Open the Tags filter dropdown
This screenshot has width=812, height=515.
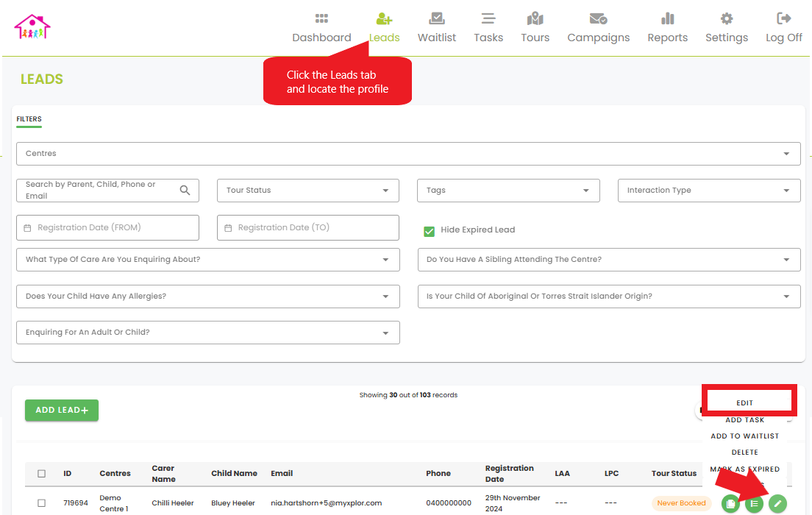tap(508, 191)
